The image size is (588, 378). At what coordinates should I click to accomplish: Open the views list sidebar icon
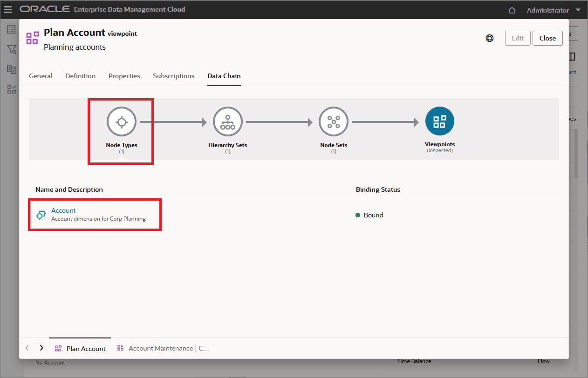pyautogui.click(x=11, y=30)
